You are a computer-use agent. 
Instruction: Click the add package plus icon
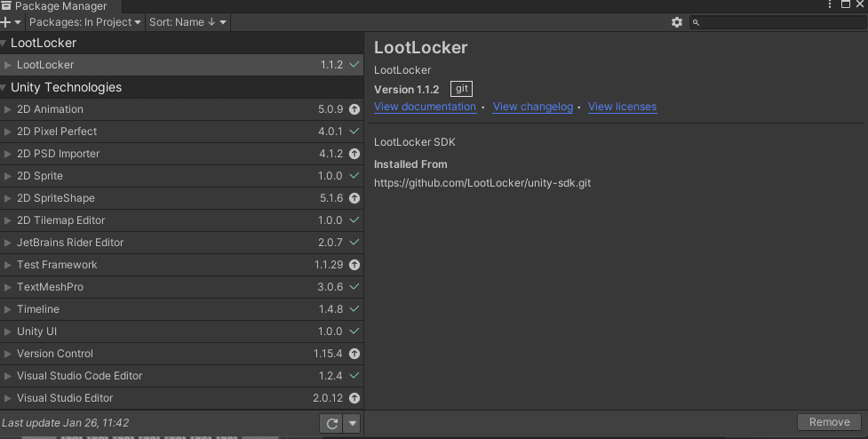pyautogui.click(x=7, y=22)
